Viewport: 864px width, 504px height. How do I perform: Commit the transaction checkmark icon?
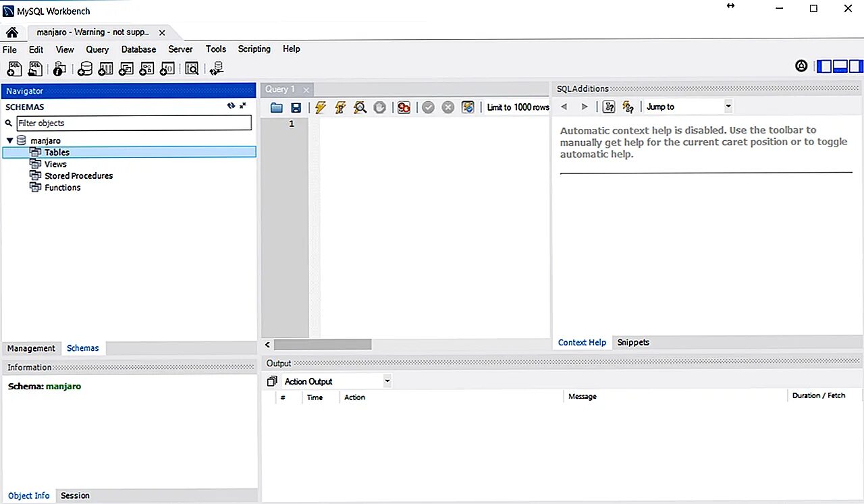pos(428,107)
